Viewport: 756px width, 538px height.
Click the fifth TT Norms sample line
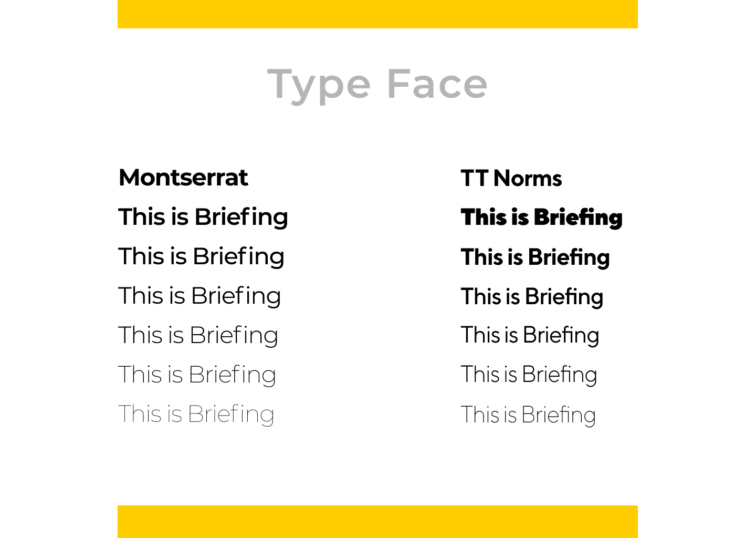529,375
